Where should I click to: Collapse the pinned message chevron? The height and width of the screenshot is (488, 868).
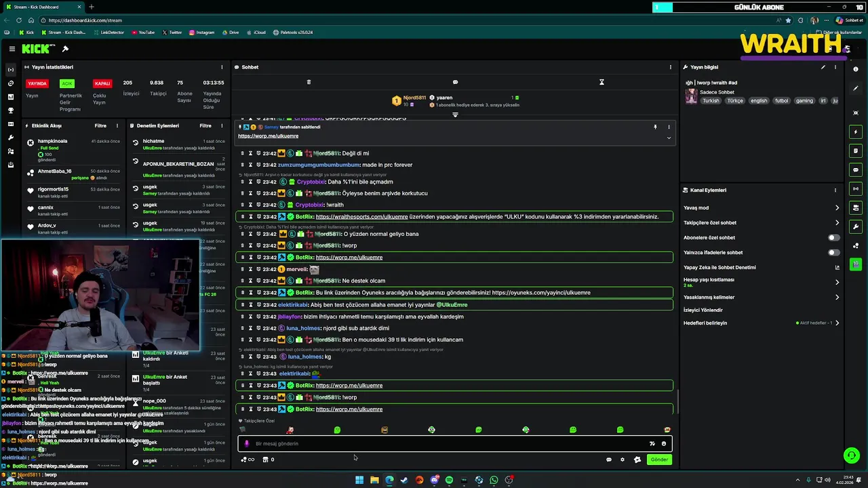[x=669, y=138]
